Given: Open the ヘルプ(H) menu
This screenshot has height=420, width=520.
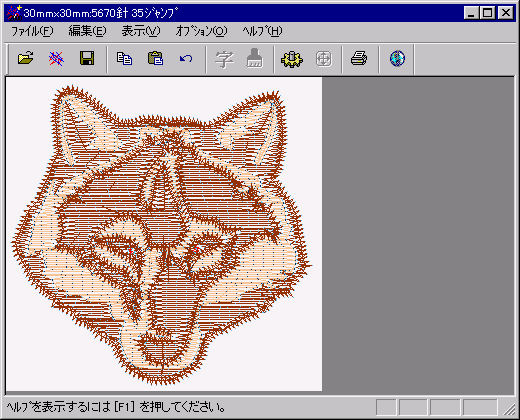Looking at the screenshot, I should (x=262, y=31).
